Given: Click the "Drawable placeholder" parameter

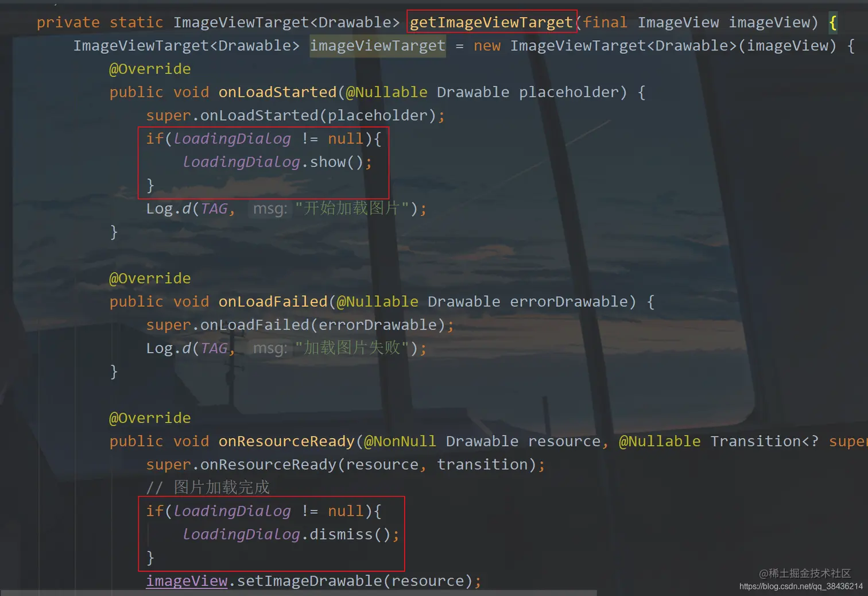Looking at the screenshot, I should [x=528, y=92].
